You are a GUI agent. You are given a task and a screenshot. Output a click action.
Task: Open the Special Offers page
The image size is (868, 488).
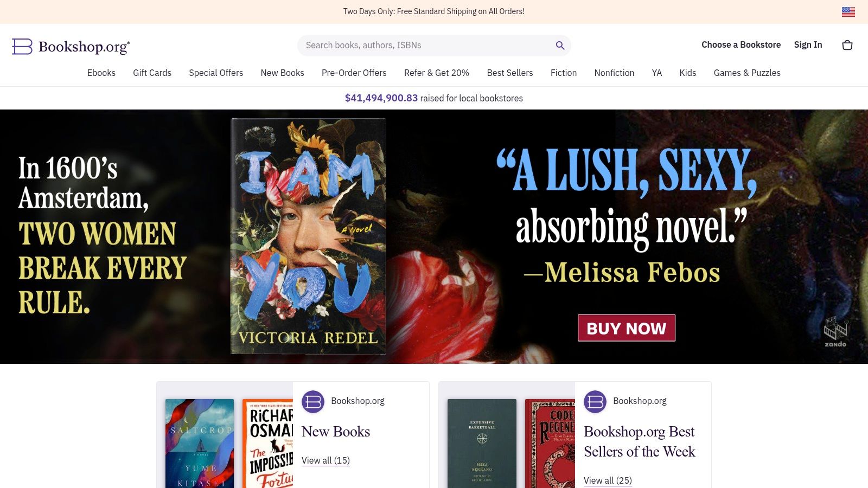tap(216, 73)
